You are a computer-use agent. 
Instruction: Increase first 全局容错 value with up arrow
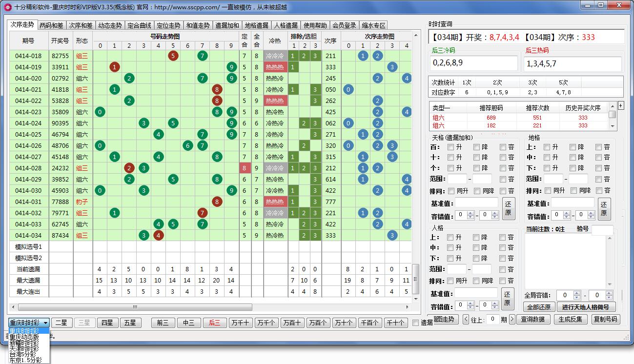(577, 293)
